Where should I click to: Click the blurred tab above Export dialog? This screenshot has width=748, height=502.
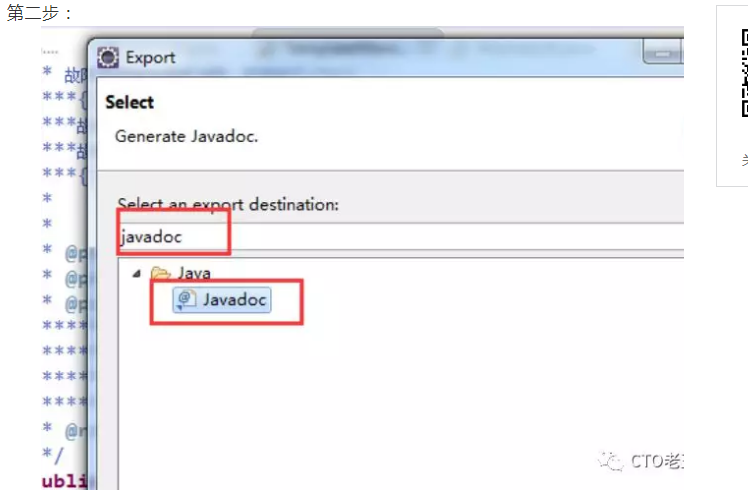[x=348, y=32]
